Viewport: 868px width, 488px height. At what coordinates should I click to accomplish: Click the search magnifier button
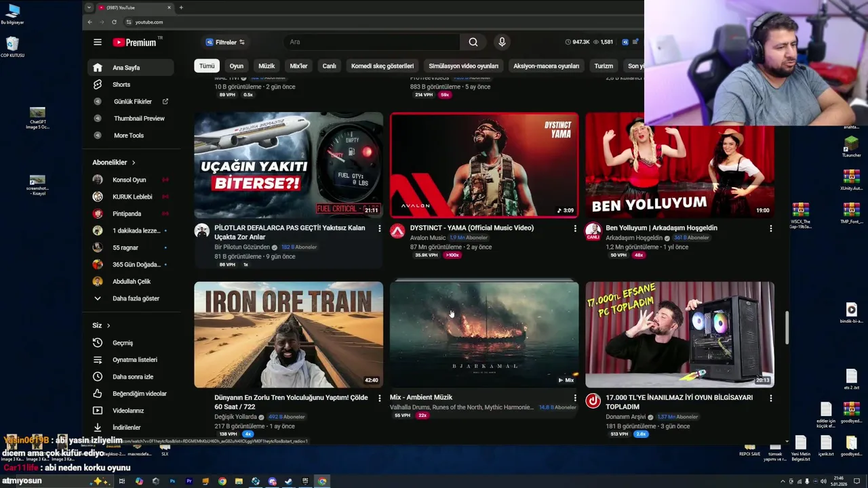(473, 42)
